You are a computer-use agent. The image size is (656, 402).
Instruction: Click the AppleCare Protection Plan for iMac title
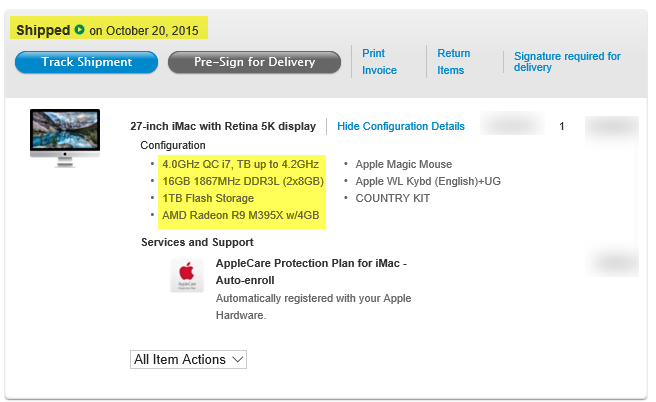pyautogui.click(x=311, y=272)
